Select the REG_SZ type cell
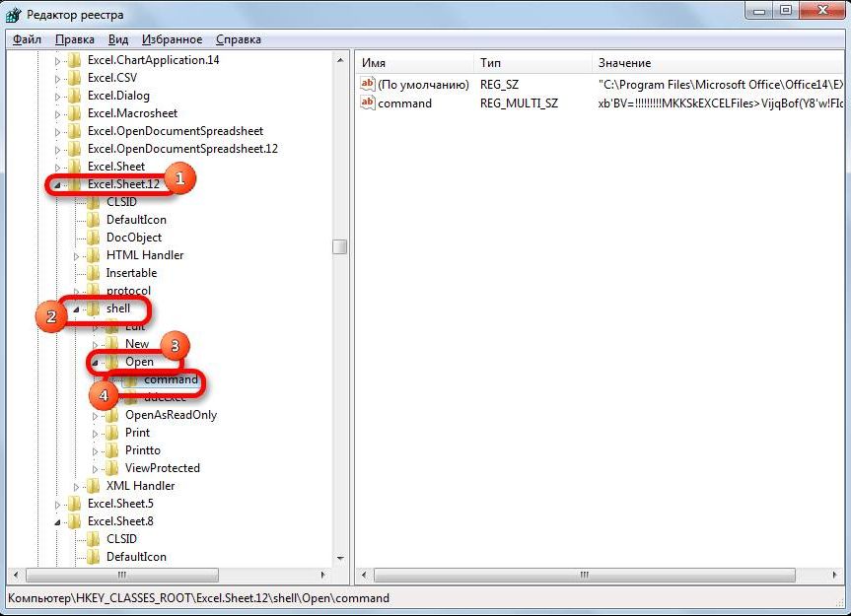This screenshot has height=616, width=851. 499,85
